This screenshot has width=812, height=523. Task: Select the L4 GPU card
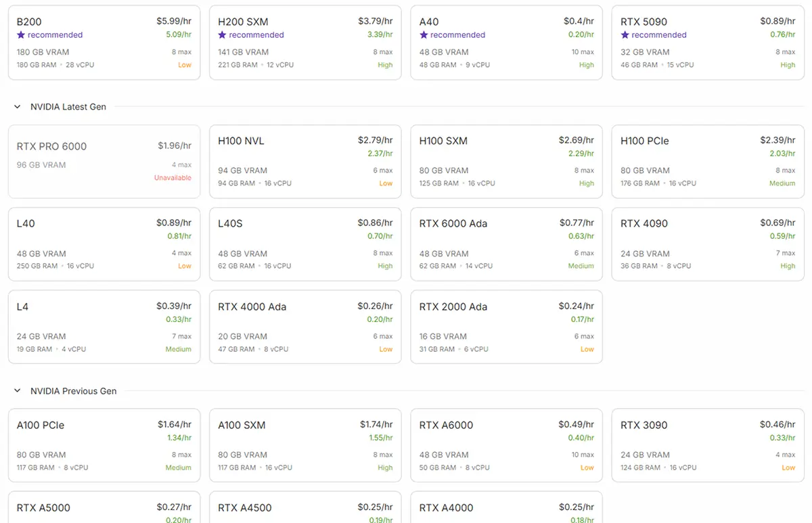[x=104, y=327]
